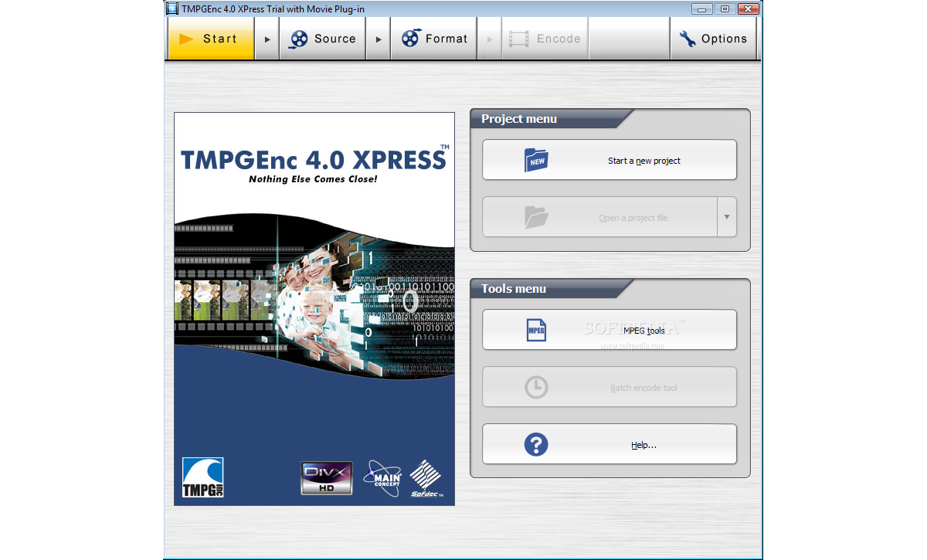Click the Sofdec logo
Image resolution: width=927 pixels, height=560 pixels.
tap(426, 478)
